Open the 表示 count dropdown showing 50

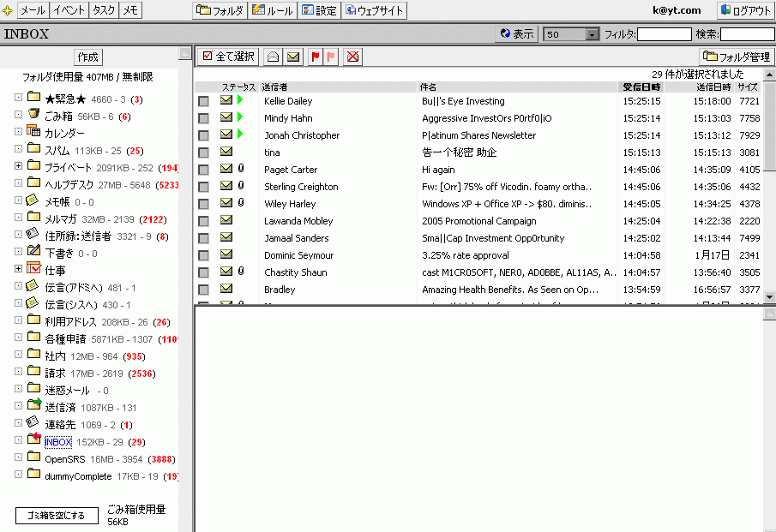click(592, 34)
